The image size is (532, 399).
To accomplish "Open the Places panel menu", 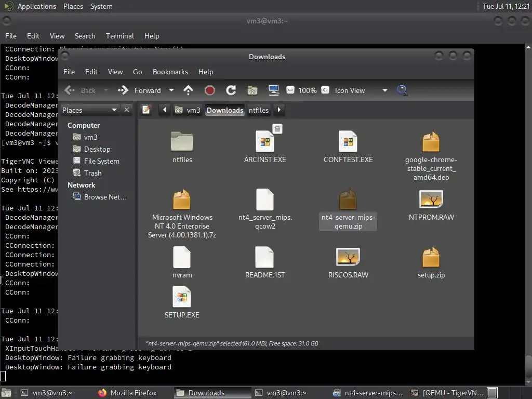I will coord(73,6).
